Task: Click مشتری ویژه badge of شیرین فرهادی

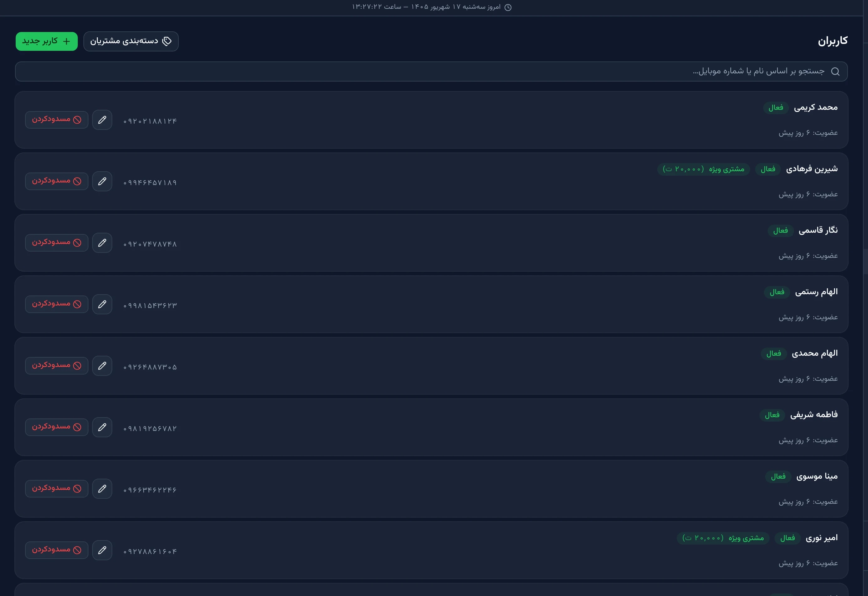Action: pos(704,169)
